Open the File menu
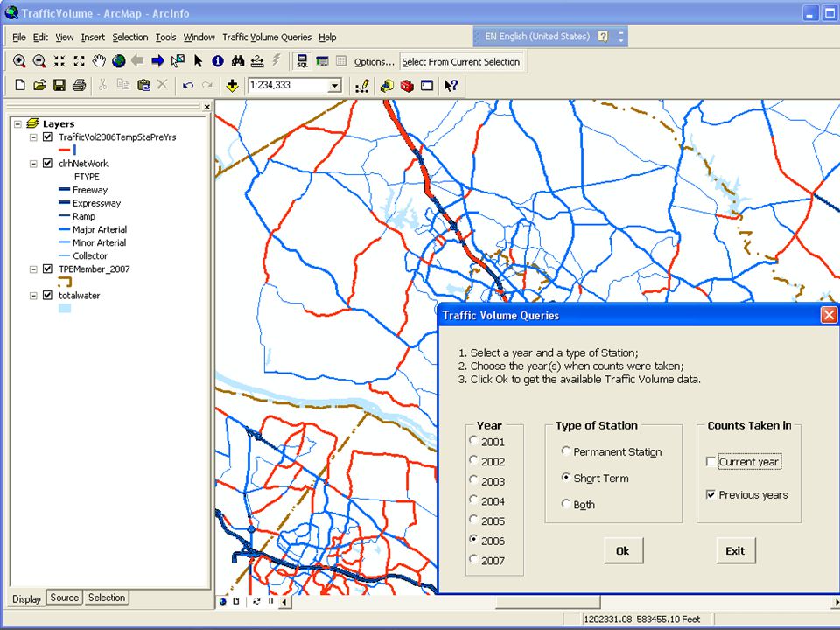 tap(19, 38)
